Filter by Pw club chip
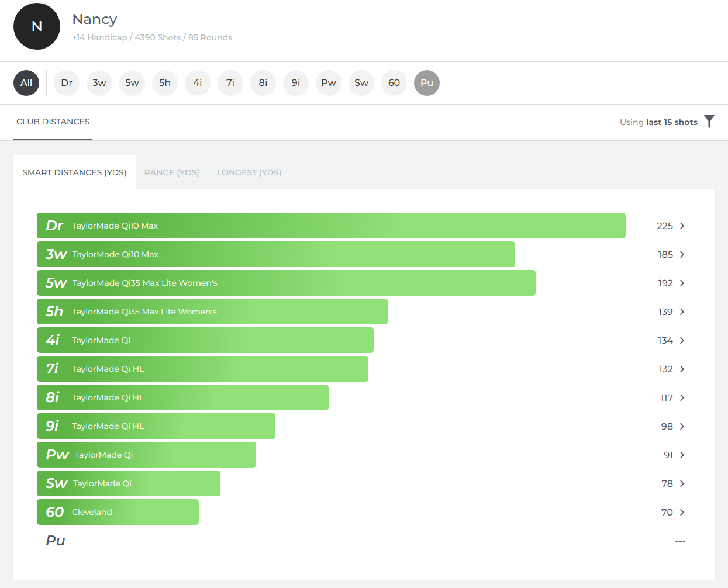The image size is (728, 588). 329,83
